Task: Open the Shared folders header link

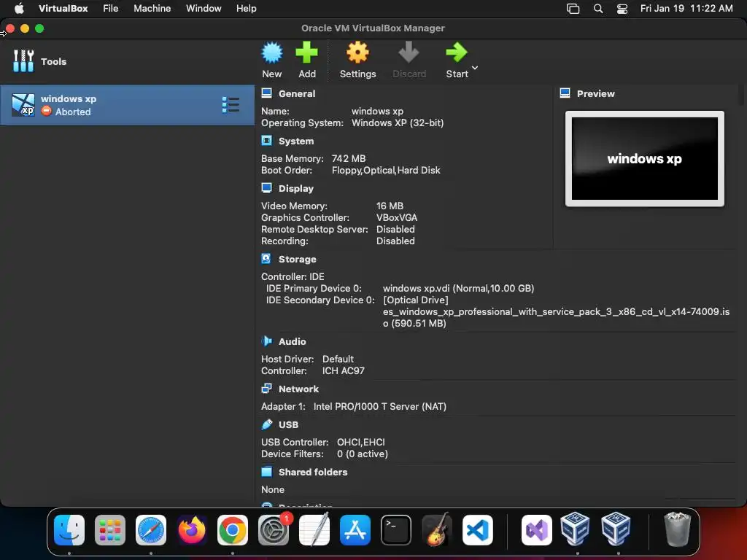Action: point(313,472)
